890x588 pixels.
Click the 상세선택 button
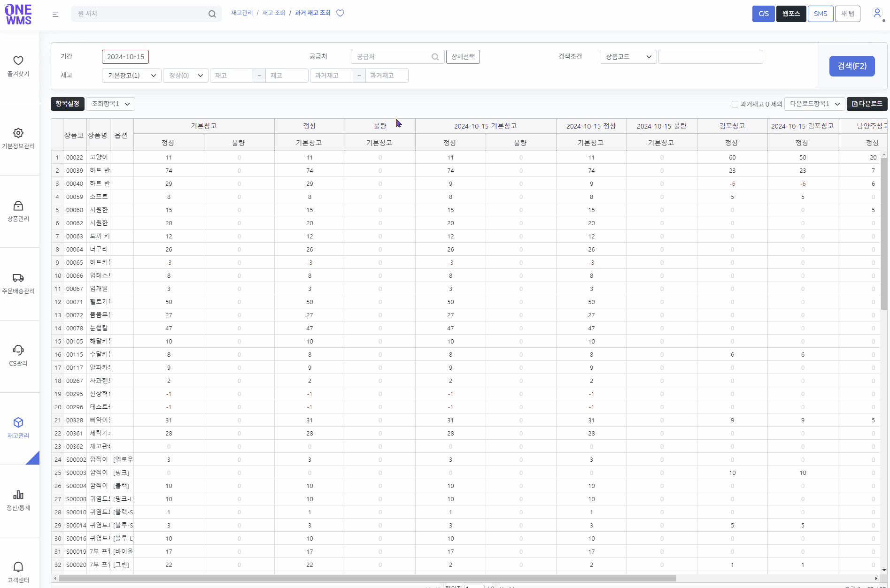pos(463,57)
